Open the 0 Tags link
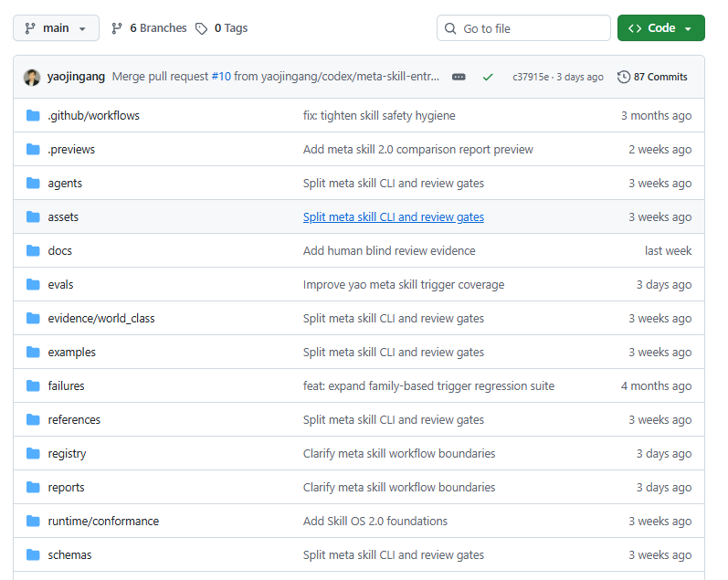This screenshot has height=580, width=728. click(221, 28)
